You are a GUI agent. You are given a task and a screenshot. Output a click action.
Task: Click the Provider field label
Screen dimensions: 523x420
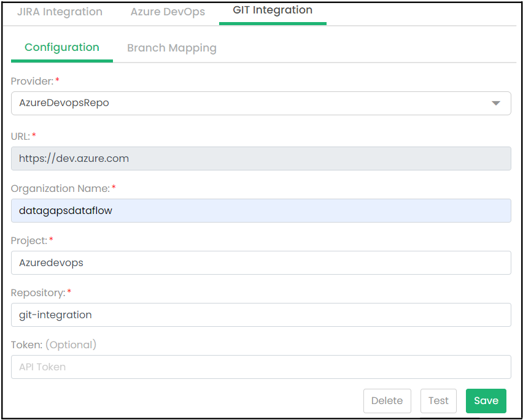(32, 81)
